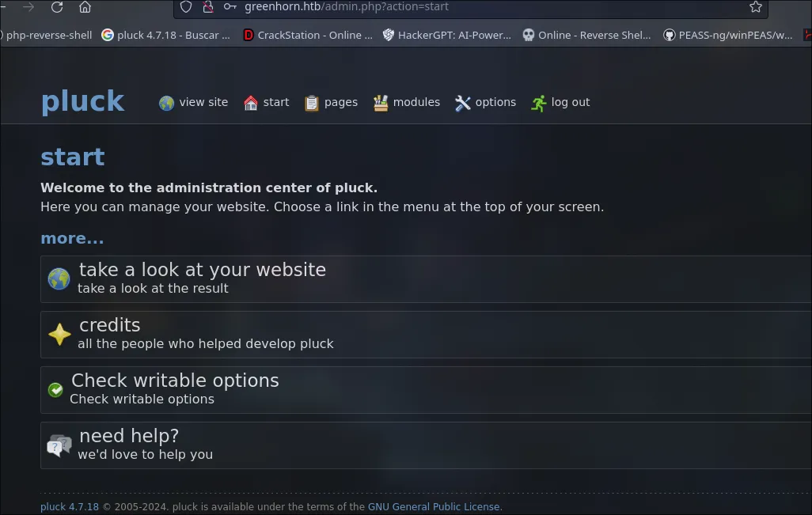Image resolution: width=812 pixels, height=515 pixels.
Task: Open 'take a look at your website' link
Action: (x=203, y=270)
